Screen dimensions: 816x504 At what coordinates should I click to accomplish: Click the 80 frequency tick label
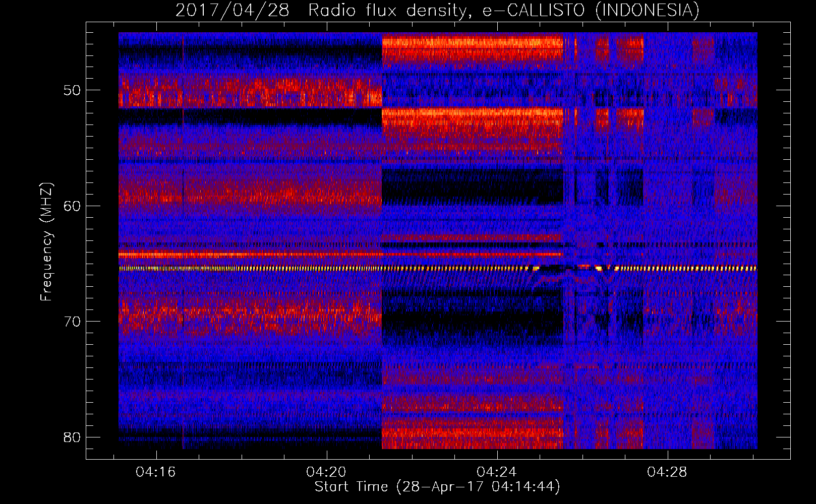[72, 437]
